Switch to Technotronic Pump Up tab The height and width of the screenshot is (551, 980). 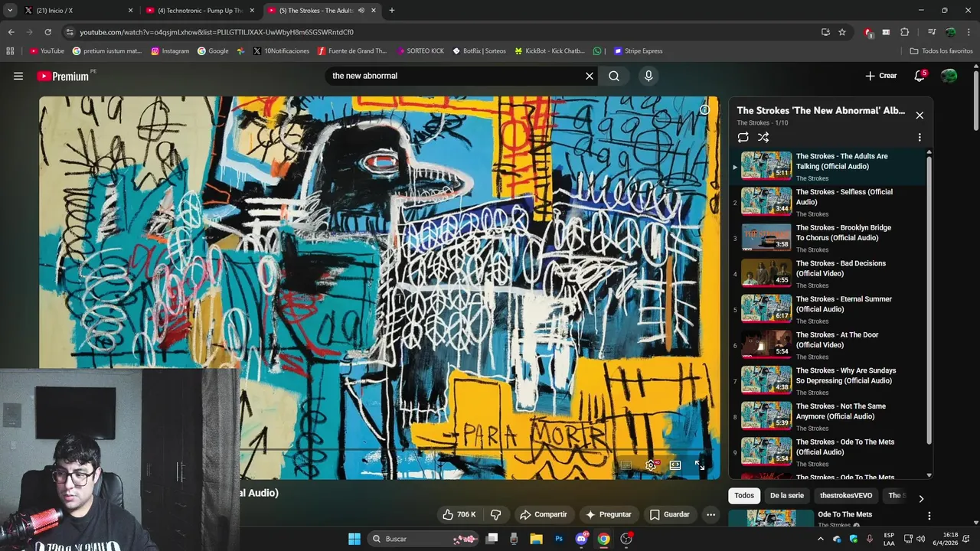coord(199,11)
